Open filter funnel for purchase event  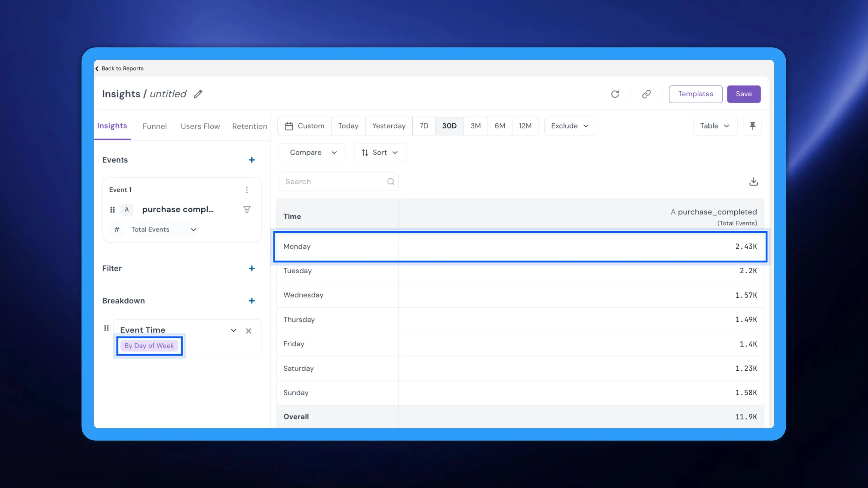tap(247, 210)
